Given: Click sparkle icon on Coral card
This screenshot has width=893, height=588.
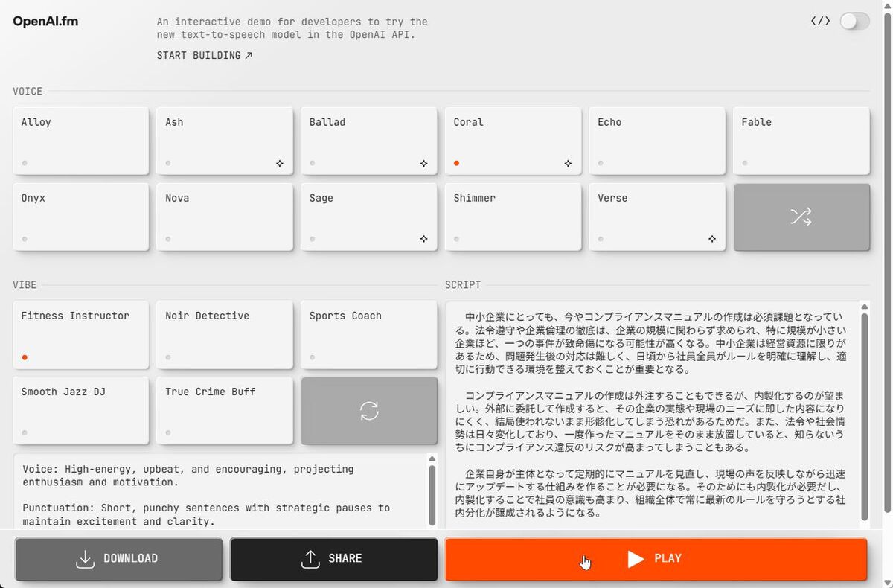Looking at the screenshot, I should coord(568,163).
